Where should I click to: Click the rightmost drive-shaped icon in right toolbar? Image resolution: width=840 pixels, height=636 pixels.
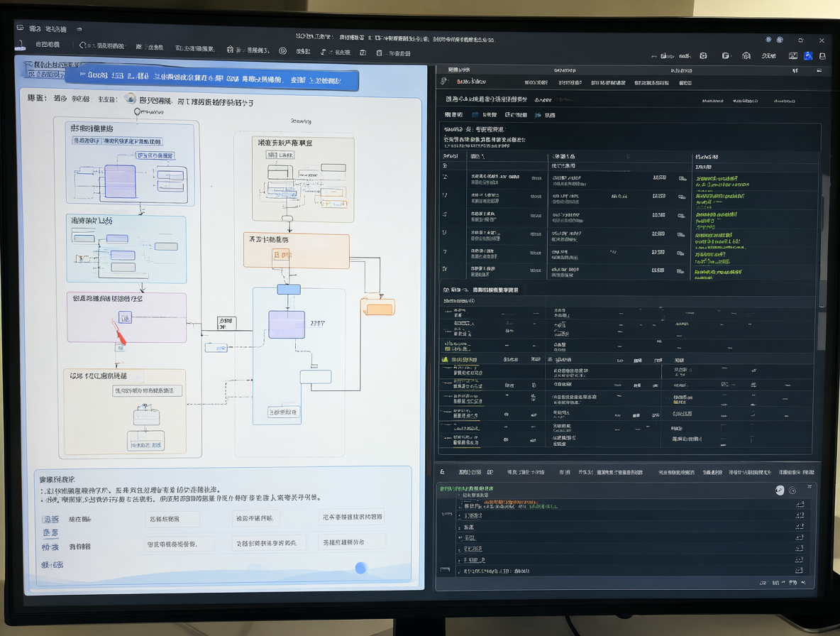[822, 56]
